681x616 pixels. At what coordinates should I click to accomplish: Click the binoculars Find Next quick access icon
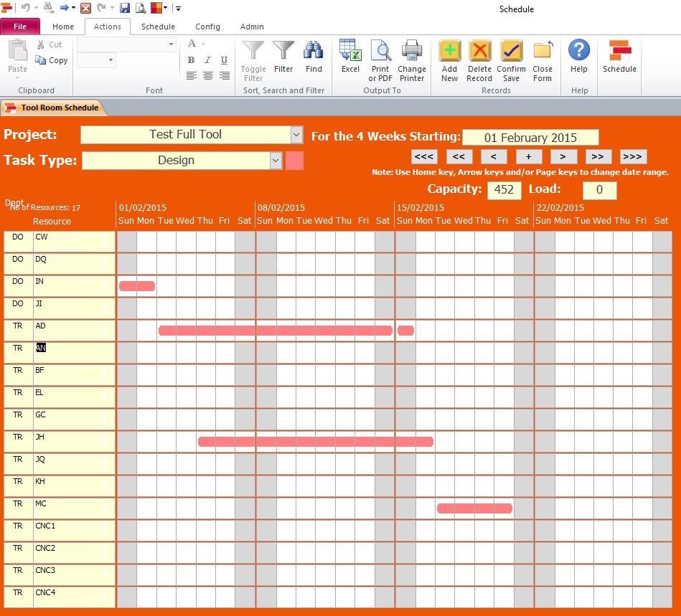pos(48,7)
